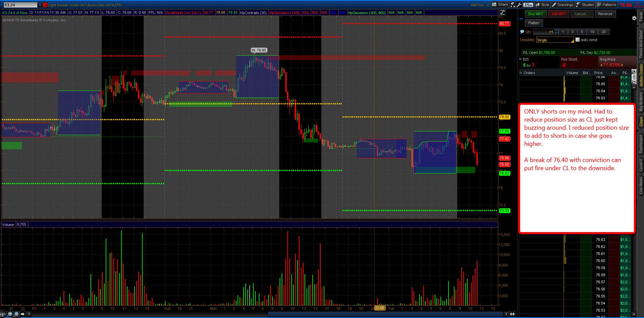
Task: Click the PivotPoints (no, DAY) study label
Action: (183, 13)
